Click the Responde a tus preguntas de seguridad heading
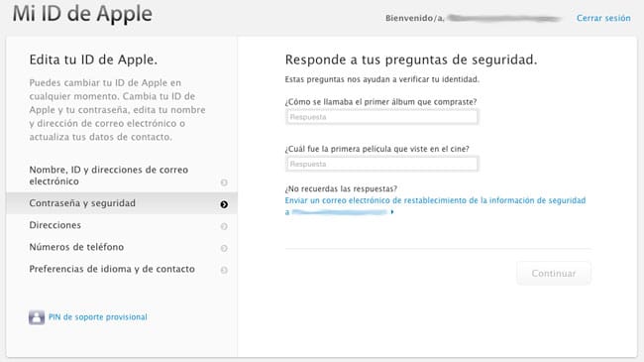644x362 pixels. click(x=411, y=60)
